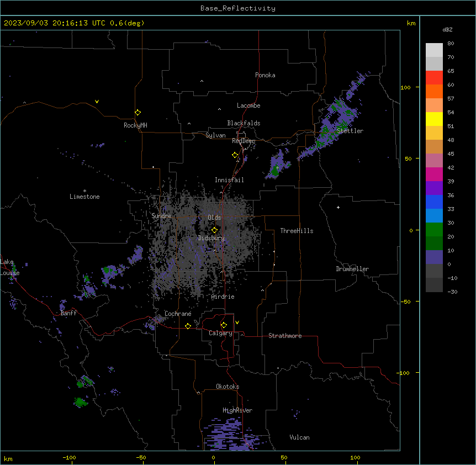Click the striped purple echo south of HighRiver
The image size is (476, 465).
(231, 434)
